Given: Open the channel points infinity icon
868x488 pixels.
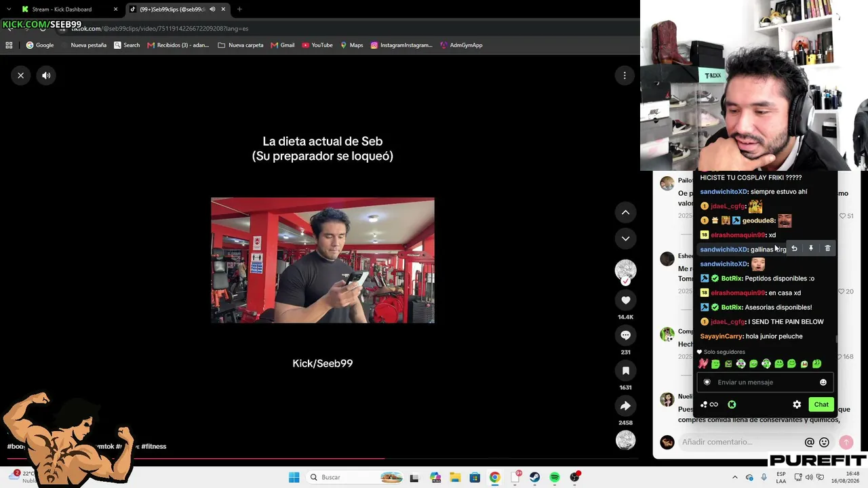Looking at the screenshot, I should tap(709, 405).
